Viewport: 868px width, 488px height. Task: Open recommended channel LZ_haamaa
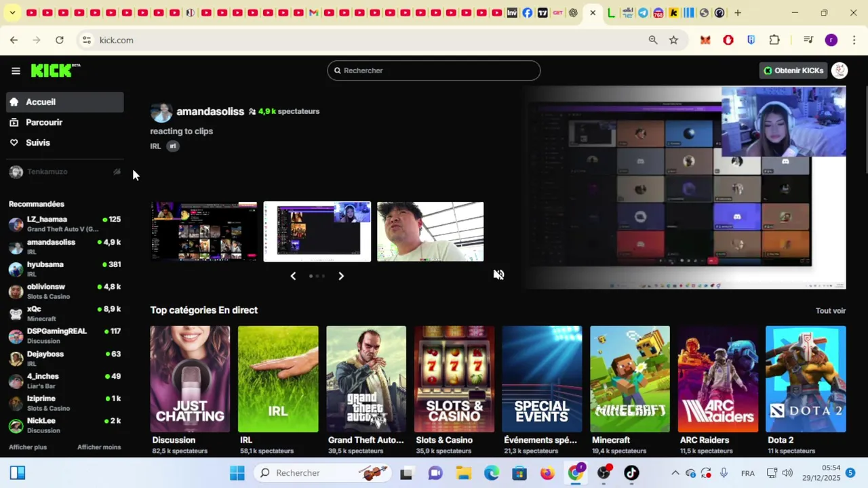point(65,224)
